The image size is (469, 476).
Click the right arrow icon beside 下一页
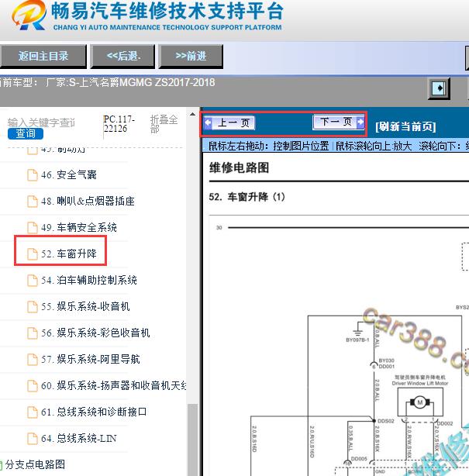tap(360, 122)
